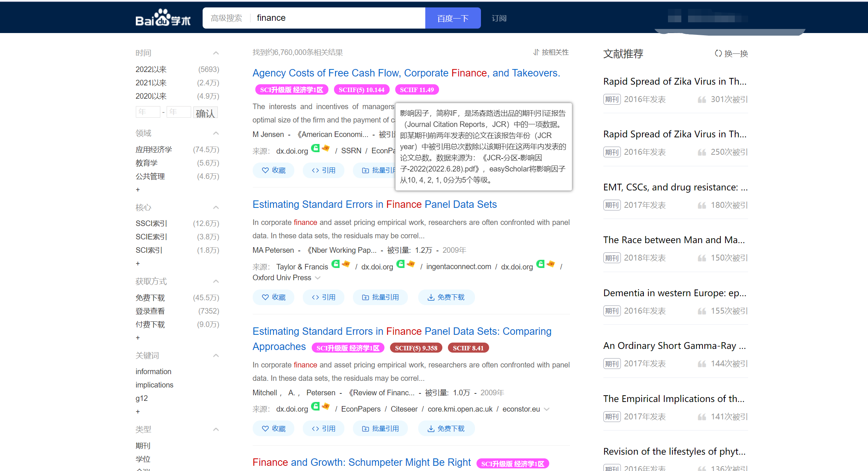Show more 获取方式 options with plus sign
Viewport: 868px width, 471px height.
138,338
